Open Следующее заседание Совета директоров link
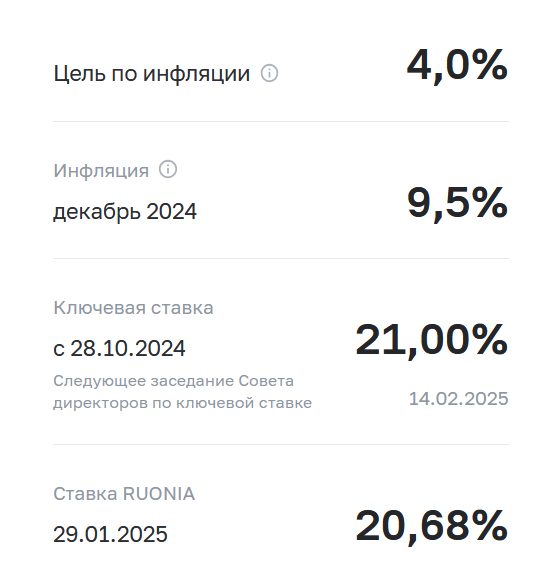Viewport: 538px width, 581px height. pos(183,392)
